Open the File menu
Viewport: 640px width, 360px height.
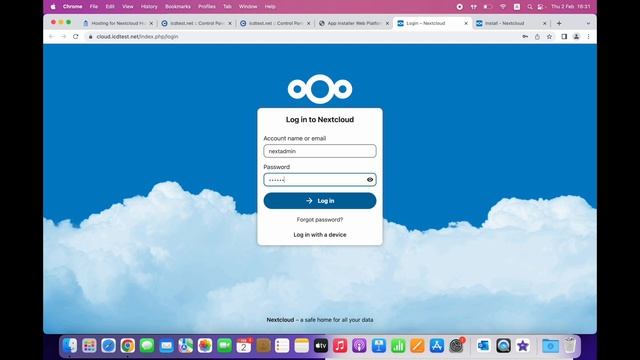click(x=94, y=7)
